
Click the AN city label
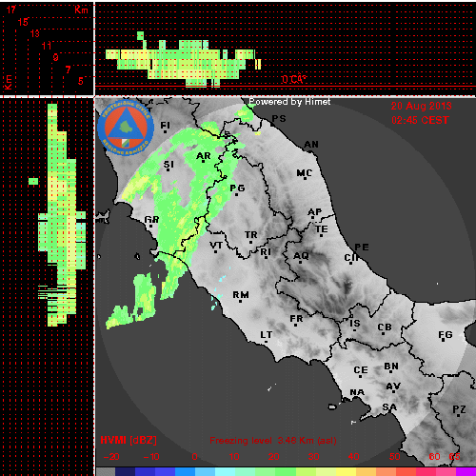click(x=311, y=145)
